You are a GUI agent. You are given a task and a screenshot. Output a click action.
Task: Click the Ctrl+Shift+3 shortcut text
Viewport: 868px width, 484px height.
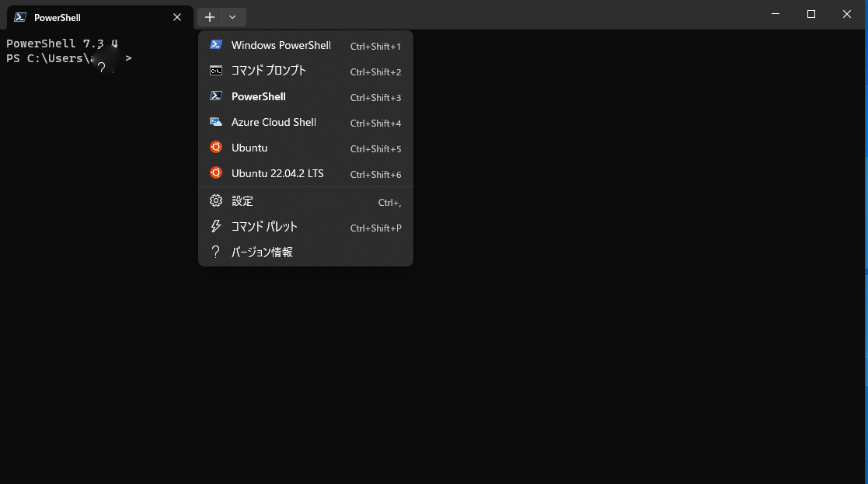[x=375, y=97]
